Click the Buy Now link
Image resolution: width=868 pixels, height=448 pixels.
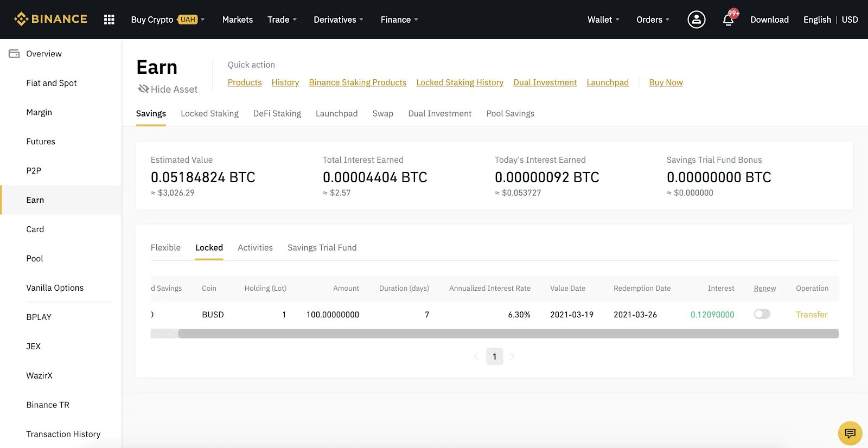[666, 82]
